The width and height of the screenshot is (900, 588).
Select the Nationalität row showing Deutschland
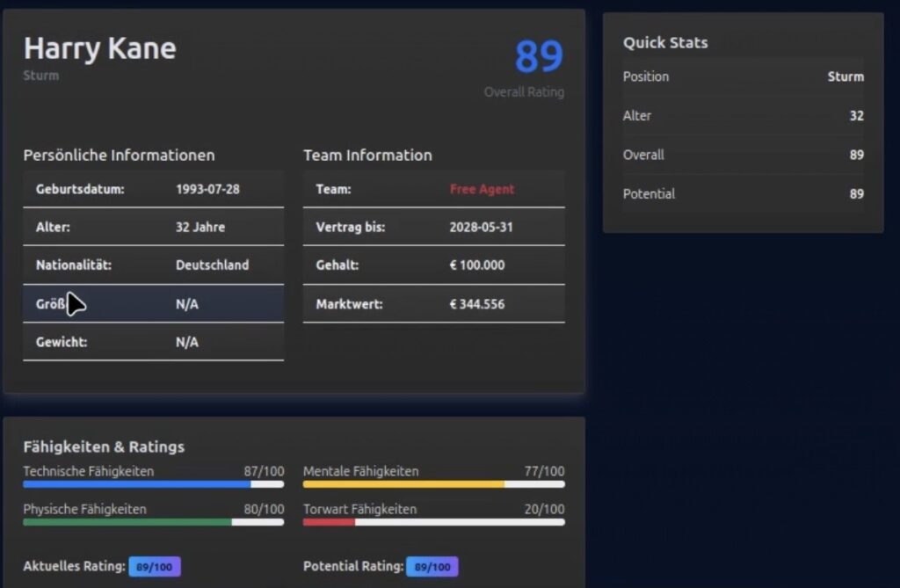coord(153,265)
